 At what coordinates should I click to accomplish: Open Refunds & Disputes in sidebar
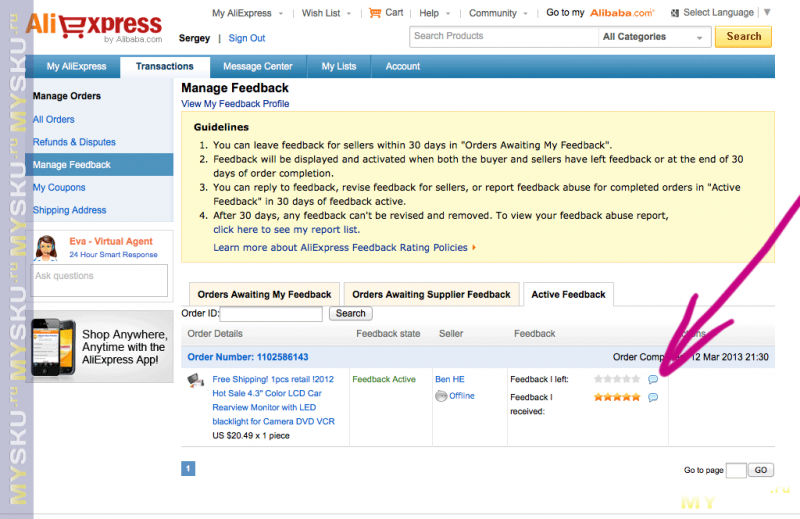(74, 142)
